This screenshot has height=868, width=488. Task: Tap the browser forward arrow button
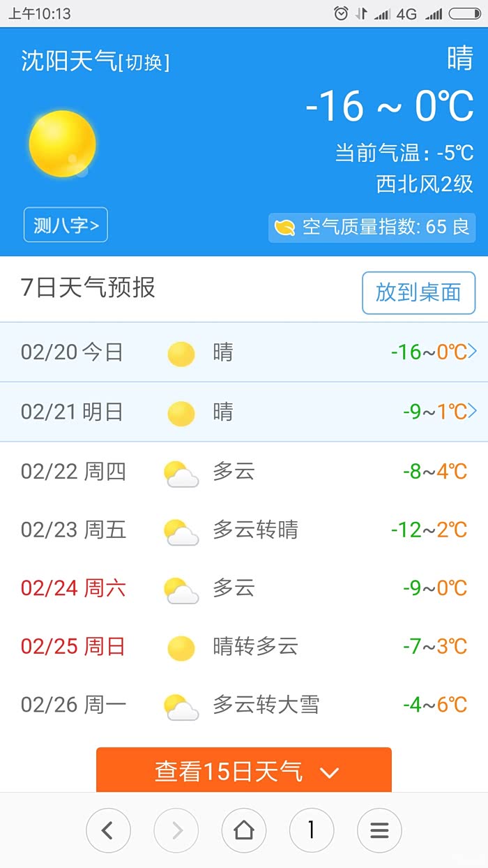(x=176, y=830)
